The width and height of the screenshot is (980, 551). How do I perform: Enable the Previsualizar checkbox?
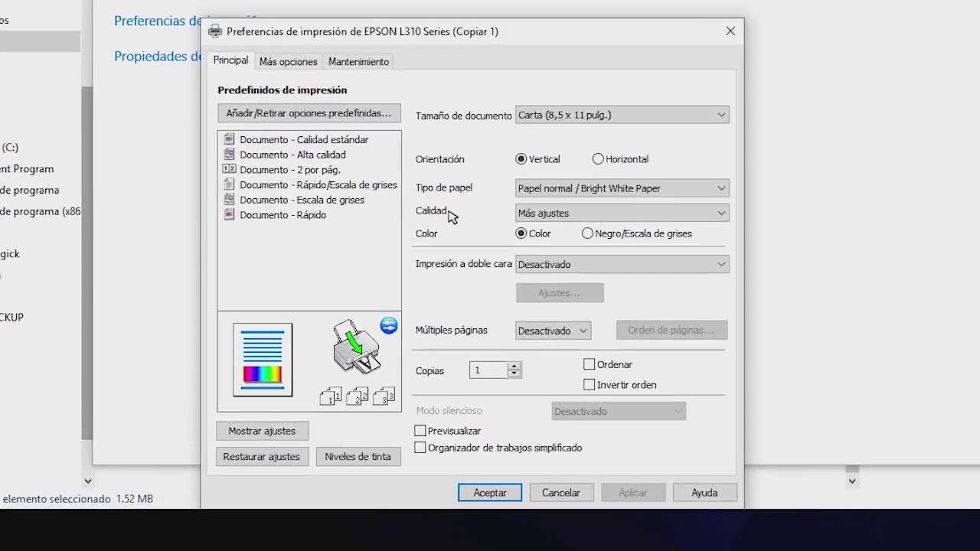tap(420, 431)
